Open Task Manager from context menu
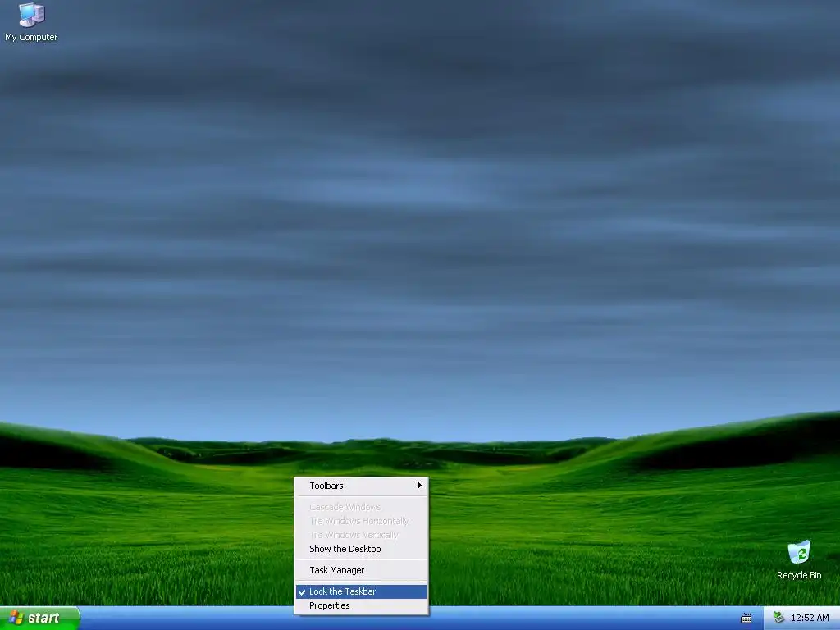The height and width of the screenshot is (630, 840). click(361, 570)
